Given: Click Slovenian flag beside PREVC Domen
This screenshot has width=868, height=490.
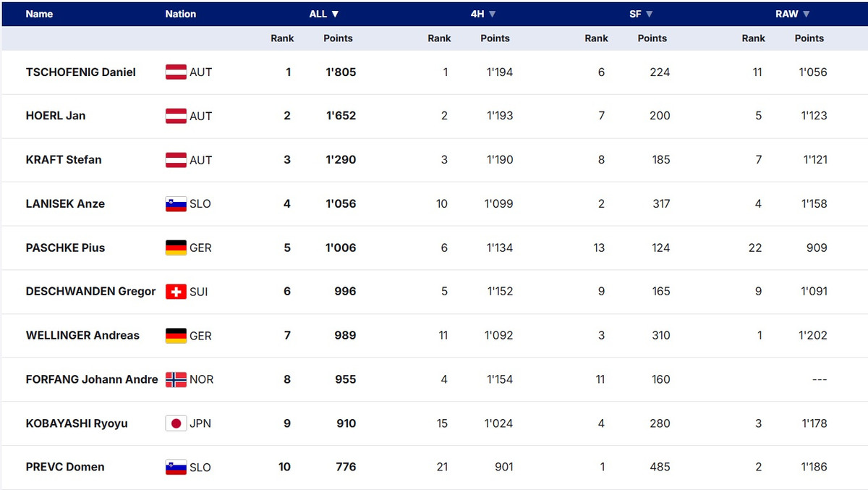Looking at the screenshot, I should pos(176,467).
